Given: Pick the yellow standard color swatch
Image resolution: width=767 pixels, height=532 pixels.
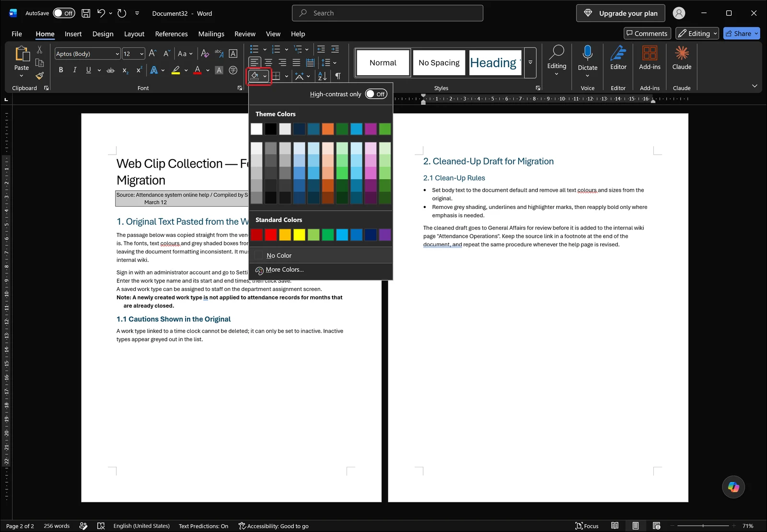Looking at the screenshot, I should coord(299,235).
